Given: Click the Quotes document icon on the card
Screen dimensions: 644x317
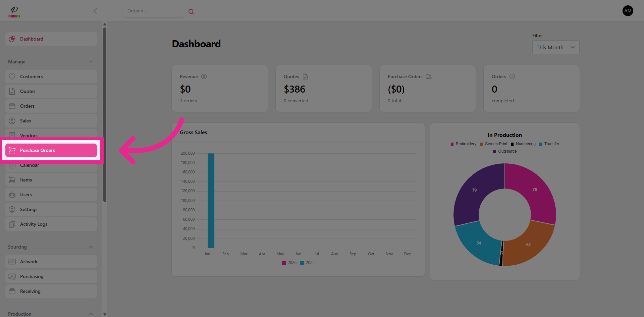Looking at the screenshot, I should click(x=305, y=76).
